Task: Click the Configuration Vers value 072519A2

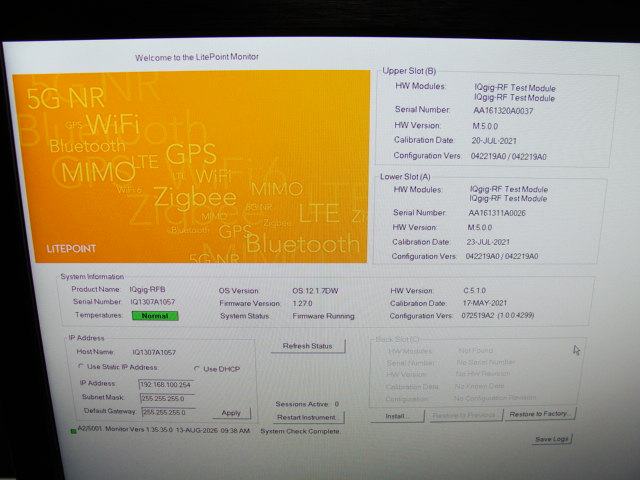Action: 478,316
